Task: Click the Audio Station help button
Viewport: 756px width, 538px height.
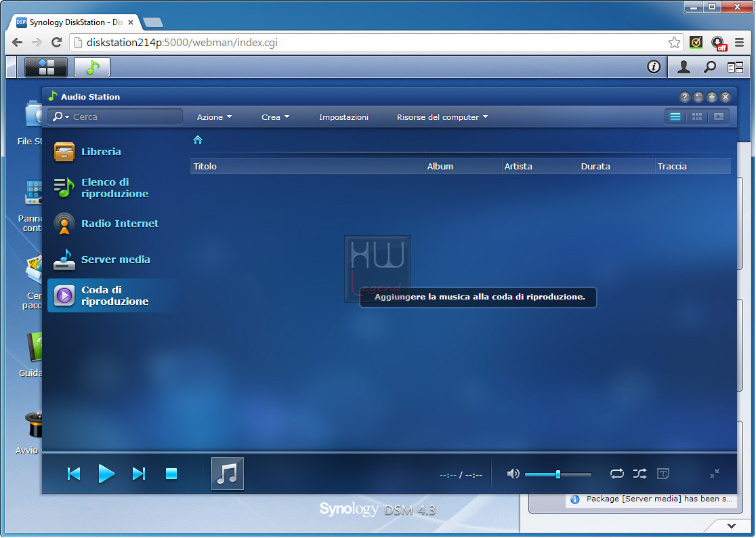Action: pos(685,97)
